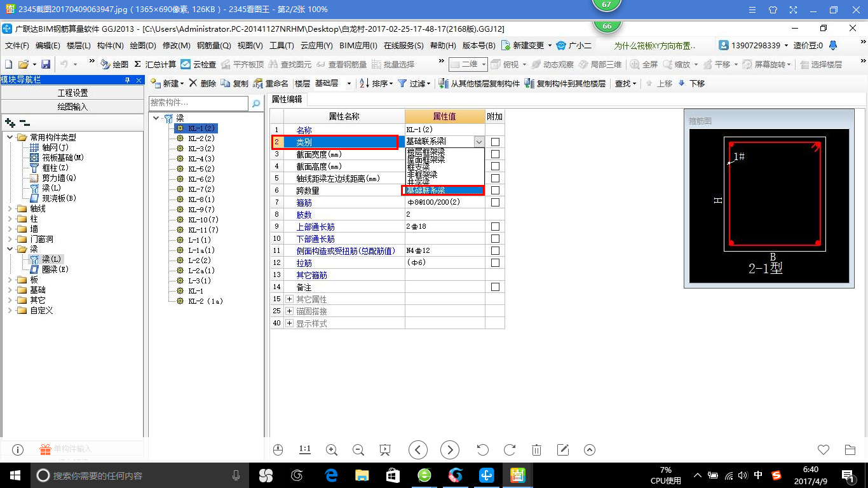Toggle 附加 checkbox for 跨数量 row
This screenshot has width=868, height=488.
[495, 190]
